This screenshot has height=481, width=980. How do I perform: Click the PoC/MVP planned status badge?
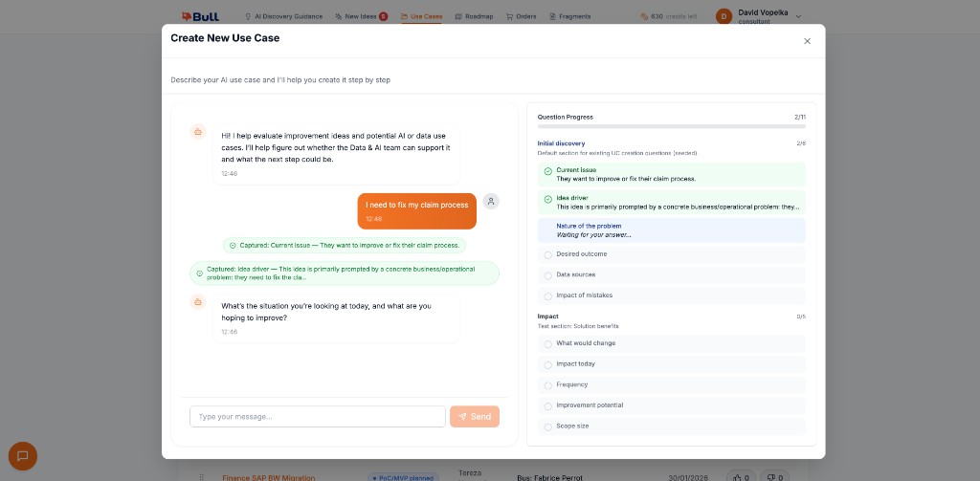[x=403, y=477]
